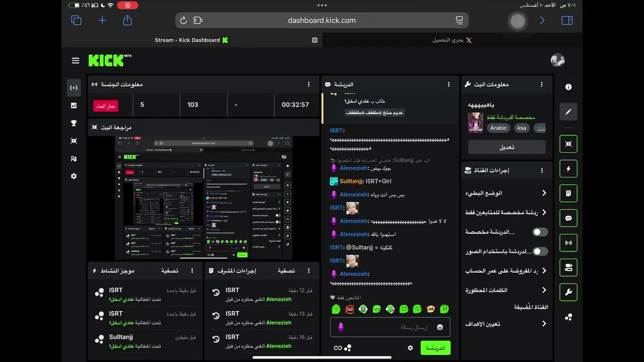Open the moderators/community icon in left sidebar
The height and width of the screenshot is (362, 644).
pyautogui.click(x=74, y=158)
